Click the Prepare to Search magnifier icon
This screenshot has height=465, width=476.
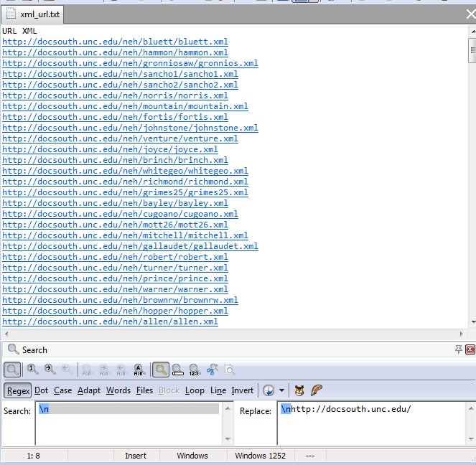click(12, 370)
